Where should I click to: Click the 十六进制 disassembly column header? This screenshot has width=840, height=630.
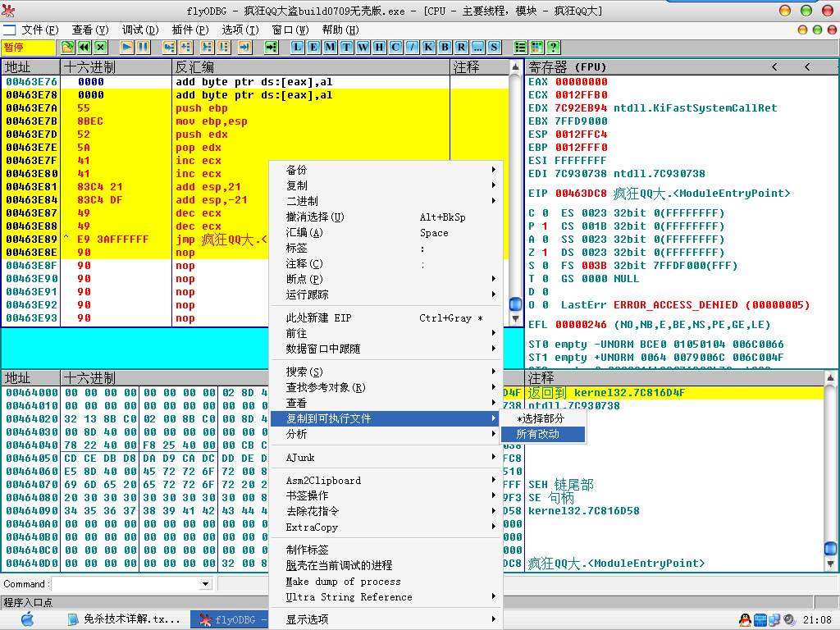[x=116, y=67]
